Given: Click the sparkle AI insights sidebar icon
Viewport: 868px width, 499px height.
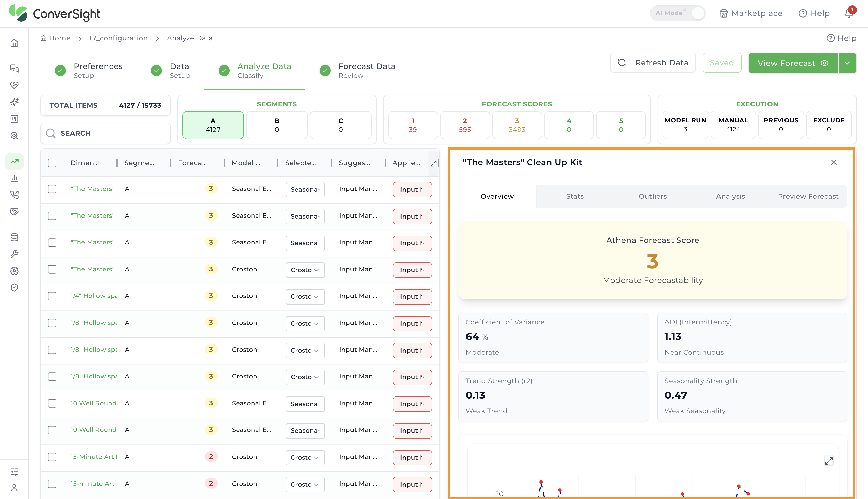Looking at the screenshot, I should [x=14, y=102].
